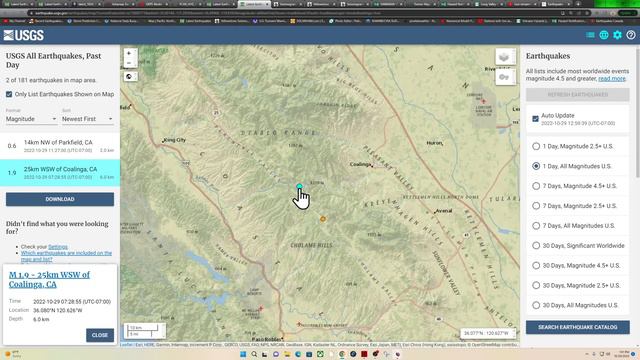
Task: Select 7 Days, Magnitude 4.5+ U.S.
Action: pyautogui.click(x=536, y=186)
